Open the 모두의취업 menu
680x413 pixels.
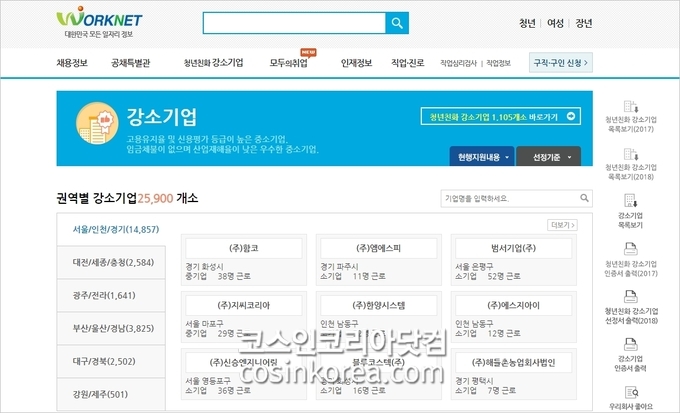(x=288, y=63)
